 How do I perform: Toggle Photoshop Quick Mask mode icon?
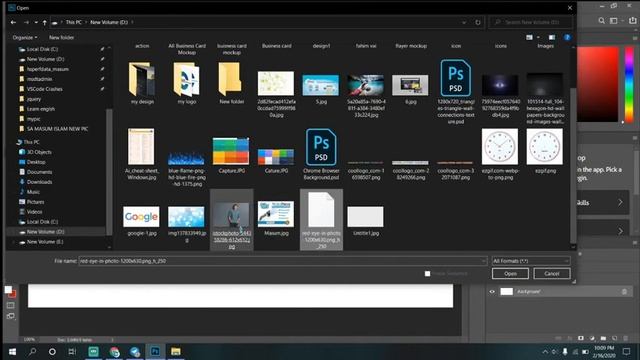point(11,305)
